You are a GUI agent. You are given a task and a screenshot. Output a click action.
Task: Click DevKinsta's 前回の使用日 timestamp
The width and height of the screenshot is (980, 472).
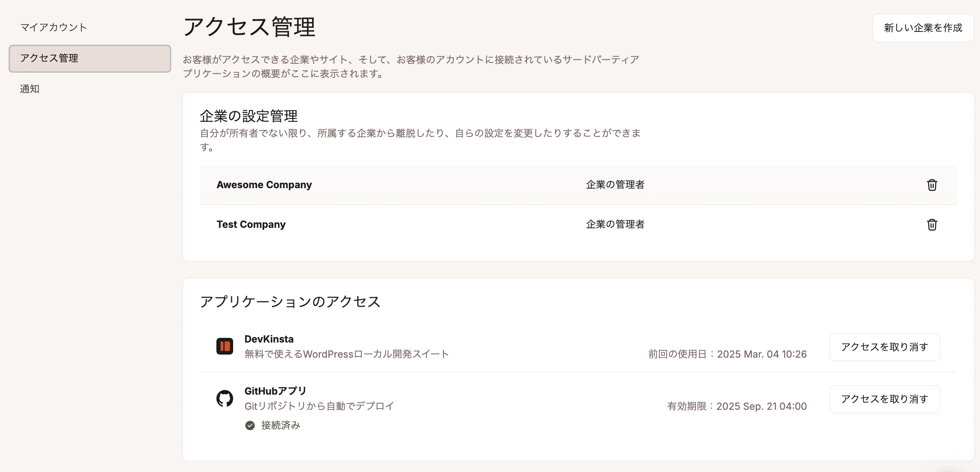click(727, 354)
